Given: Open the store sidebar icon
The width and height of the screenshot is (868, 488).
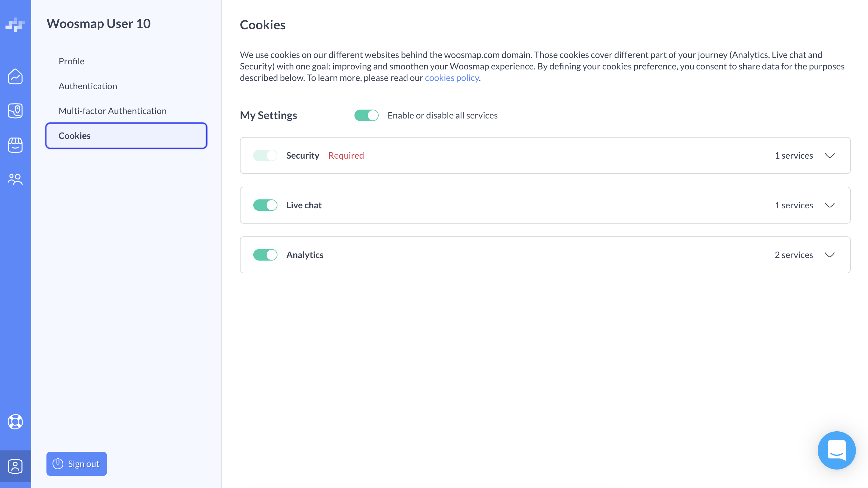Looking at the screenshot, I should [x=15, y=145].
